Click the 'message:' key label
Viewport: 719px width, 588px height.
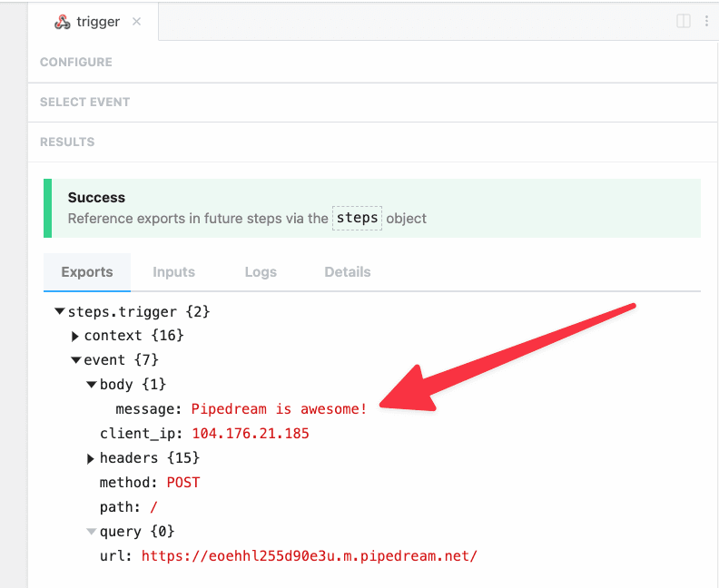[x=149, y=409]
